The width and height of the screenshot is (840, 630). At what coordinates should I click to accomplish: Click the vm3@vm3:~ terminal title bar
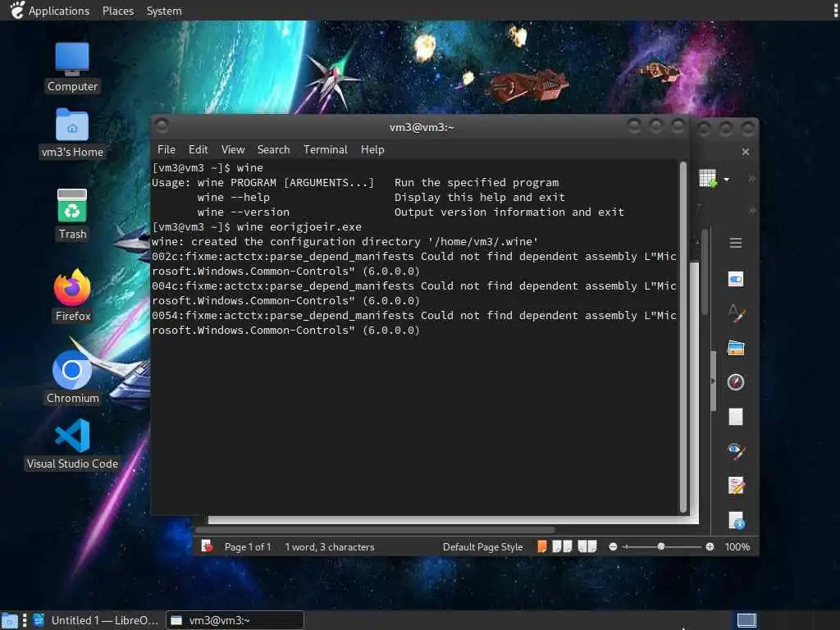pos(421,127)
